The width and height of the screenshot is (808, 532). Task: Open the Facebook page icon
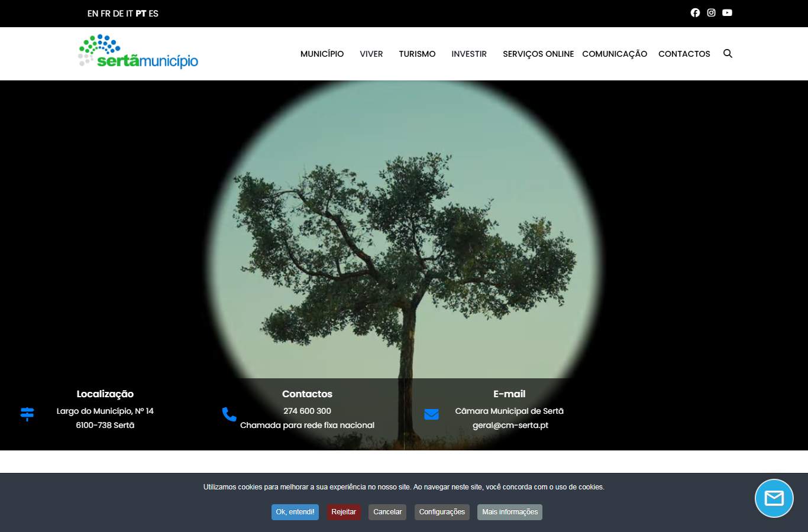(695, 12)
